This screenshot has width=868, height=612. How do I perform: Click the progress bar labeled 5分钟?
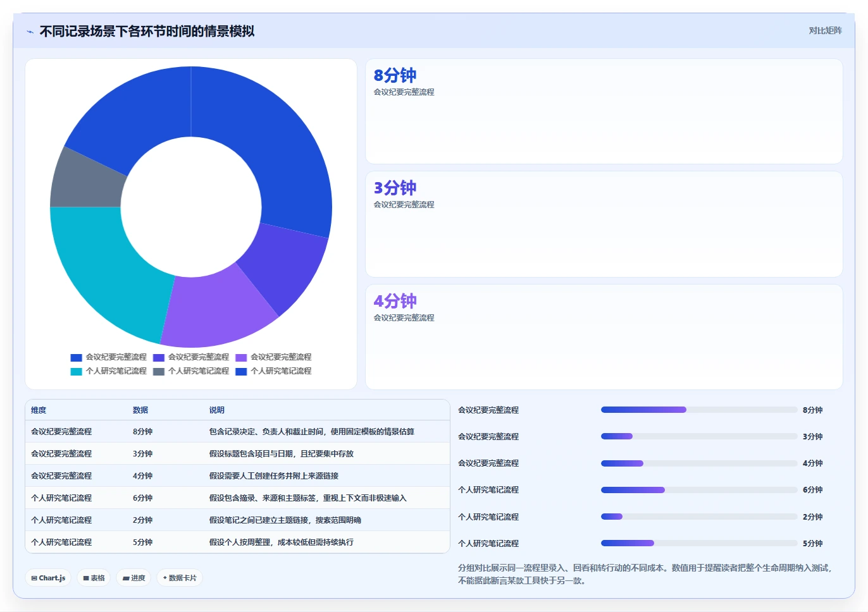699,543
